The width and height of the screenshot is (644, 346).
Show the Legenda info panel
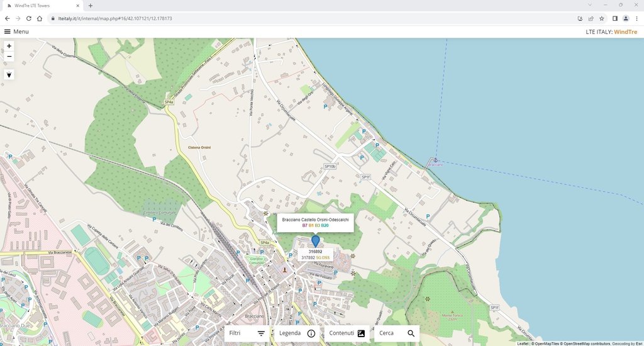(x=297, y=333)
